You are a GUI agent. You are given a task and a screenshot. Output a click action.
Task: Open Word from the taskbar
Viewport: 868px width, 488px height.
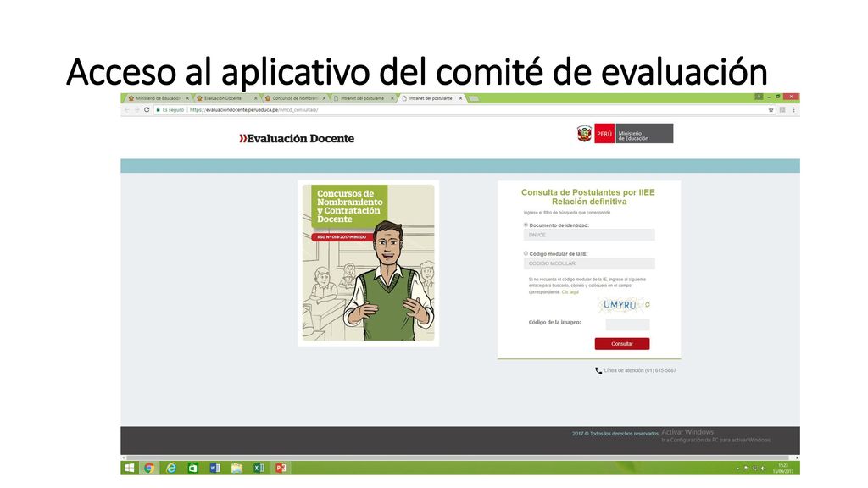point(214,468)
